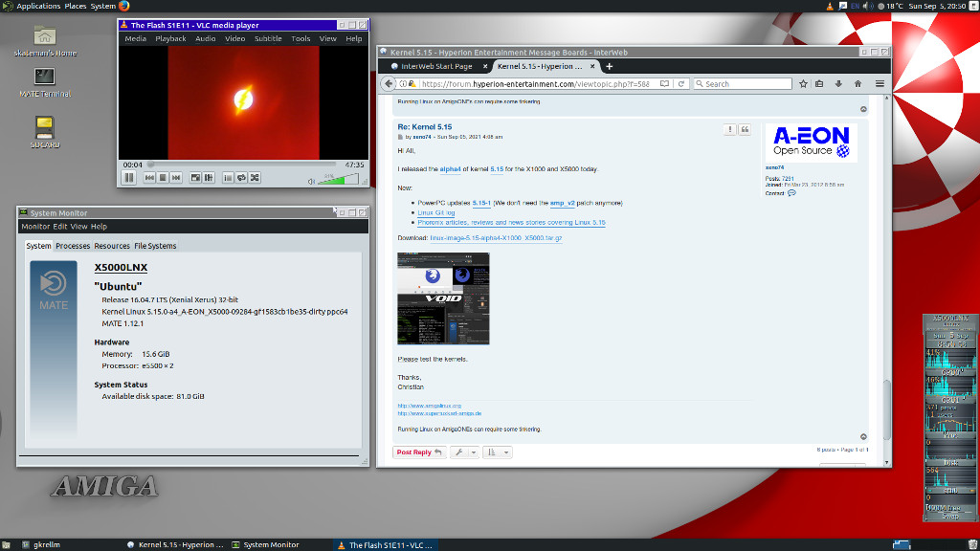Image resolution: width=980 pixels, height=551 pixels.
Task: Open MATE Terminal desktop icon
Action: tap(44, 83)
